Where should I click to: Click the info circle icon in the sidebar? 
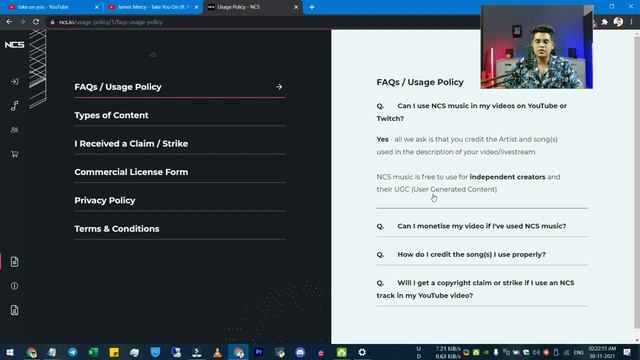click(14, 286)
